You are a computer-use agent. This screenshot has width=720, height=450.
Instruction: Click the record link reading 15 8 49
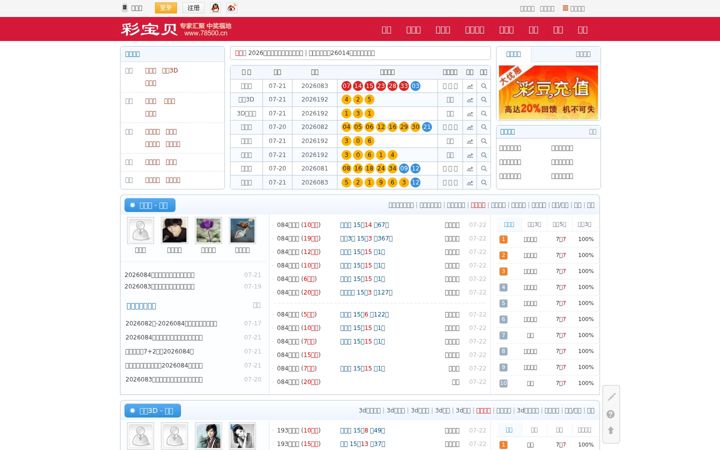point(362,431)
